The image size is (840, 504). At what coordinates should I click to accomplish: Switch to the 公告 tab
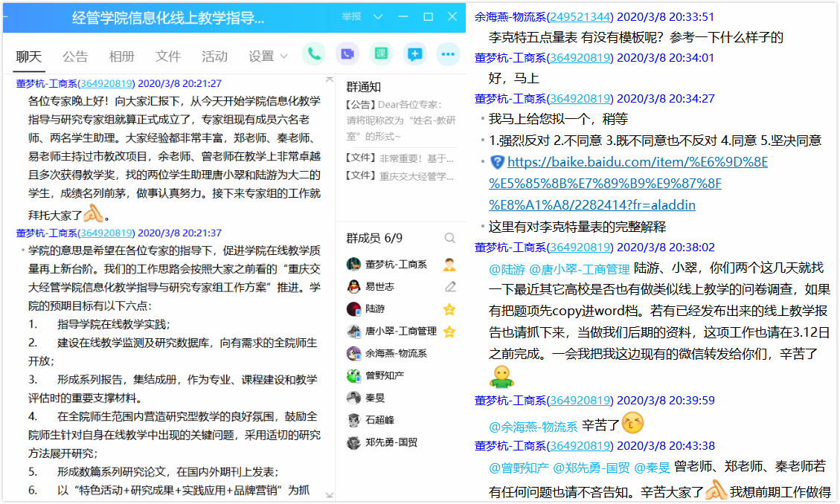[x=75, y=56]
